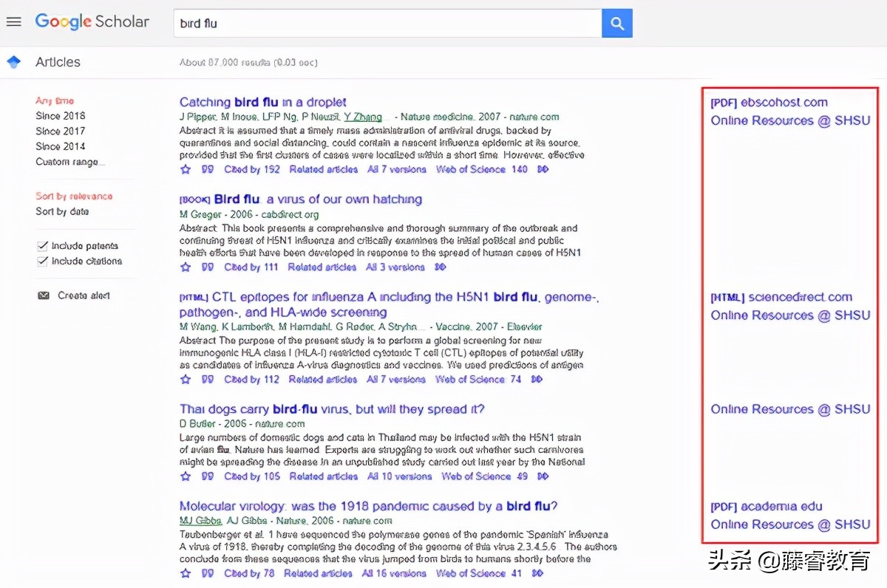Screen dimensions: 887x588
Task: Select Sort by date
Action: 62,211
